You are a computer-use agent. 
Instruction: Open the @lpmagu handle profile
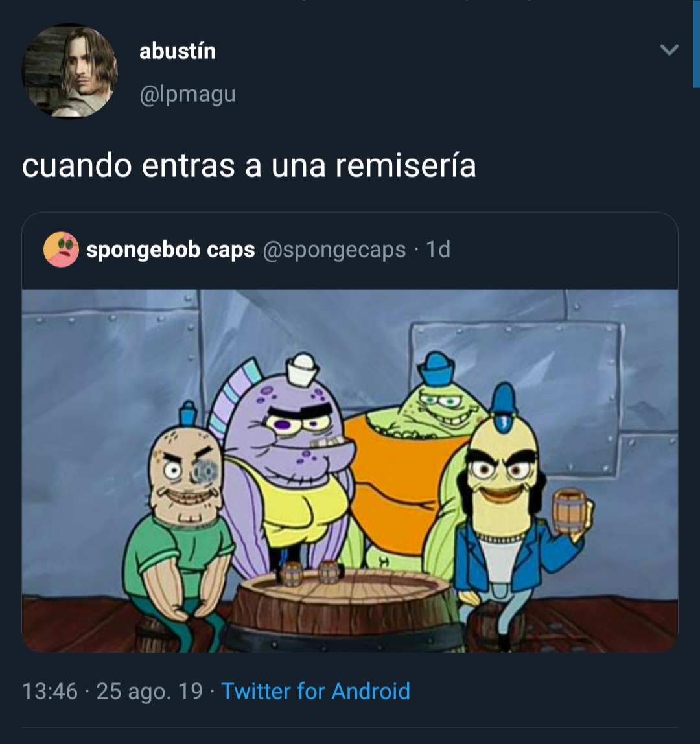pos(187,94)
